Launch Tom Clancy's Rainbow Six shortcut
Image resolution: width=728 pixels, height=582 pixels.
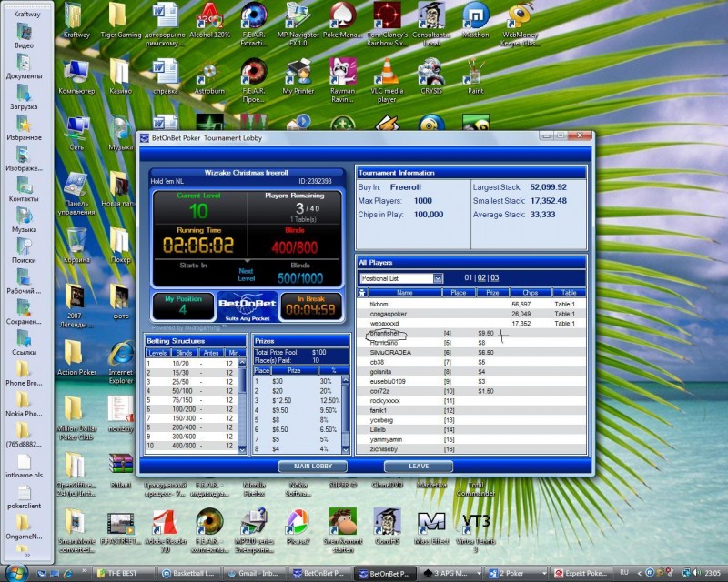[x=387, y=25]
